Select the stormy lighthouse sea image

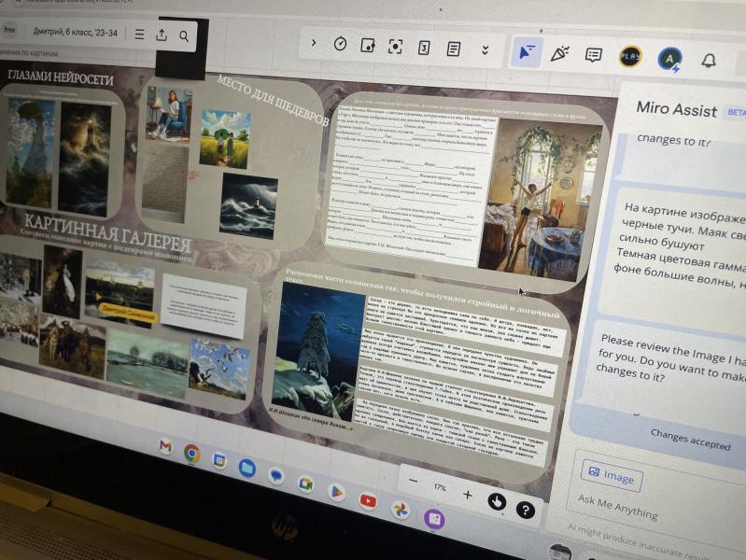(249, 206)
